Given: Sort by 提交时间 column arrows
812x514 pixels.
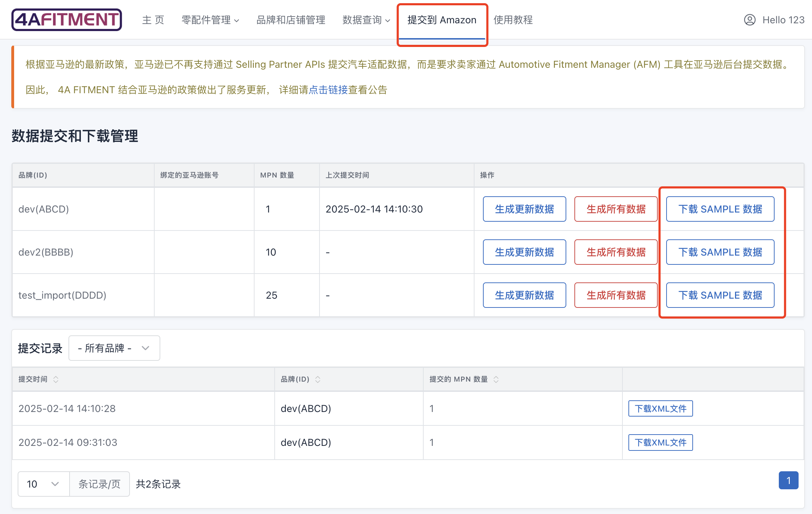Looking at the screenshot, I should [x=56, y=379].
